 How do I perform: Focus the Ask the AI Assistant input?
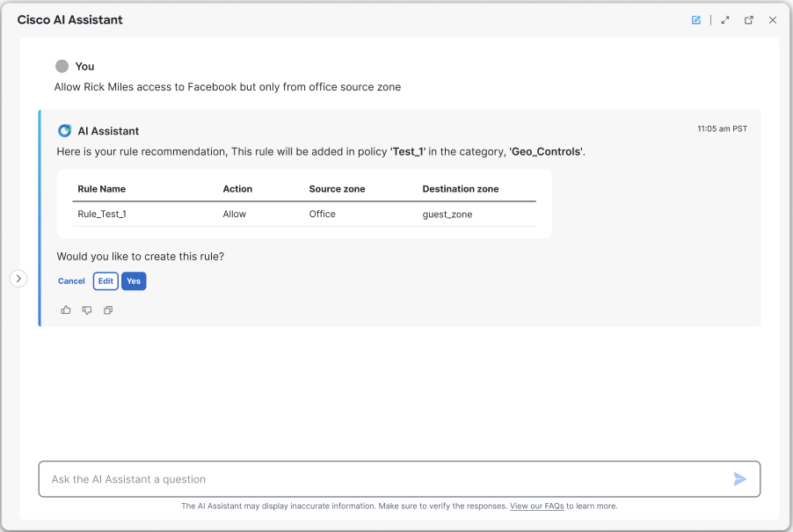click(384, 479)
